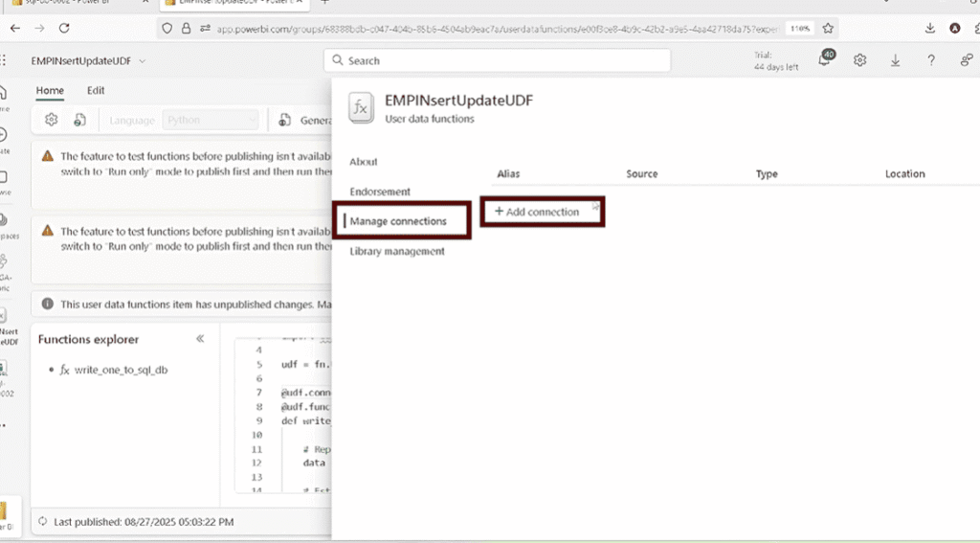Click the Last published timestamp text
Viewport: 980px width, 543px height.
144,522
